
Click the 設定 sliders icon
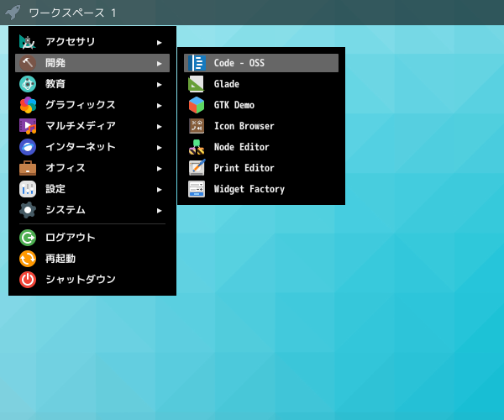[28, 189]
